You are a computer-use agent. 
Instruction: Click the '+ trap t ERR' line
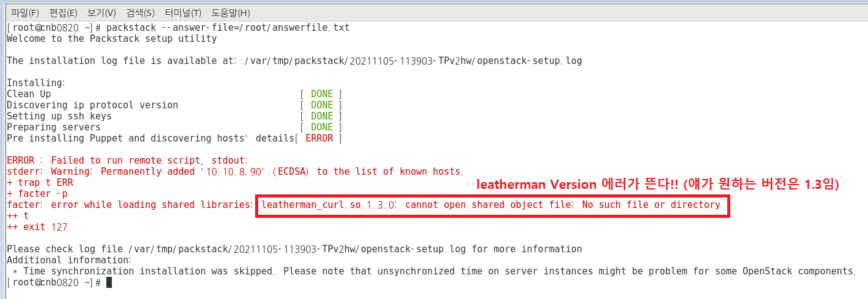(x=40, y=183)
